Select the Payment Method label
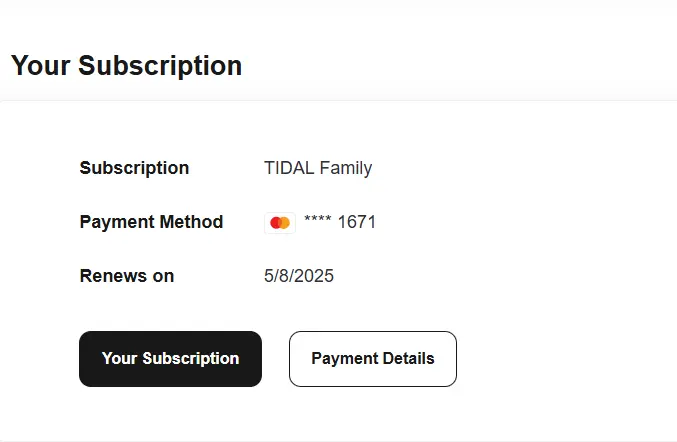The height and width of the screenshot is (442, 677). (152, 222)
